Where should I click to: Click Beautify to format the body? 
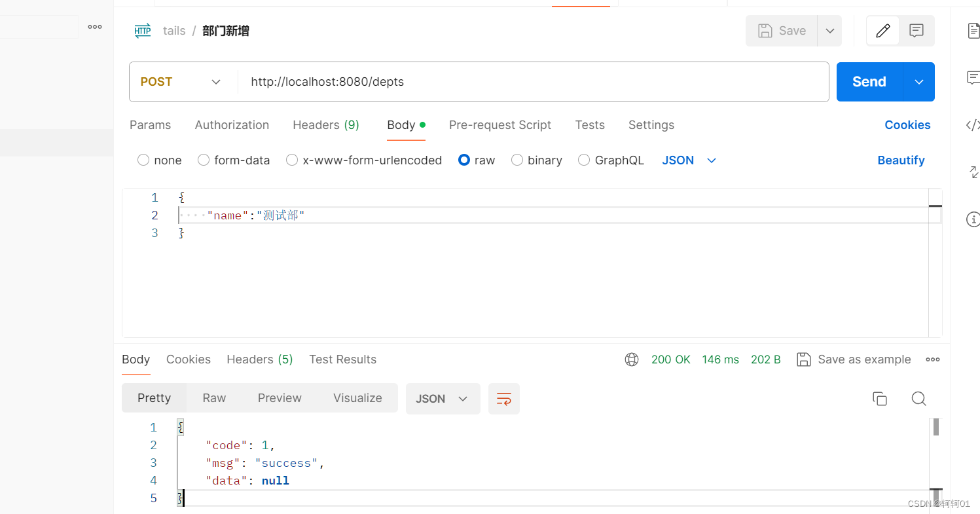pyautogui.click(x=901, y=160)
